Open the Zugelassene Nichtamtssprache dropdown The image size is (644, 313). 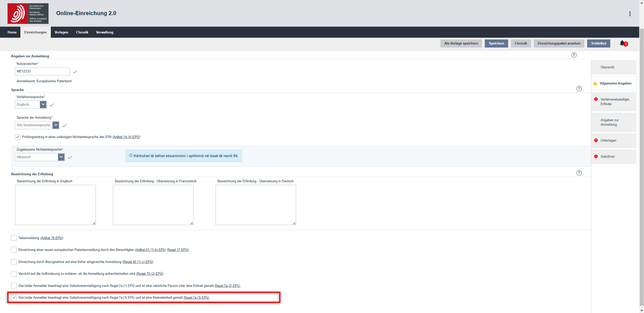[x=61, y=157]
